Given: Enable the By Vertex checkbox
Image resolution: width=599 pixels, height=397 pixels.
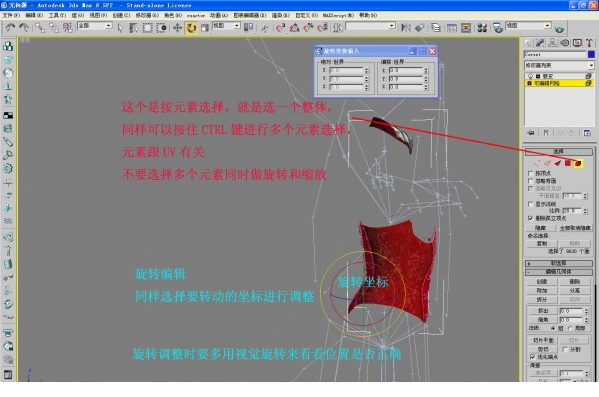Looking at the screenshot, I should tap(531, 173).
